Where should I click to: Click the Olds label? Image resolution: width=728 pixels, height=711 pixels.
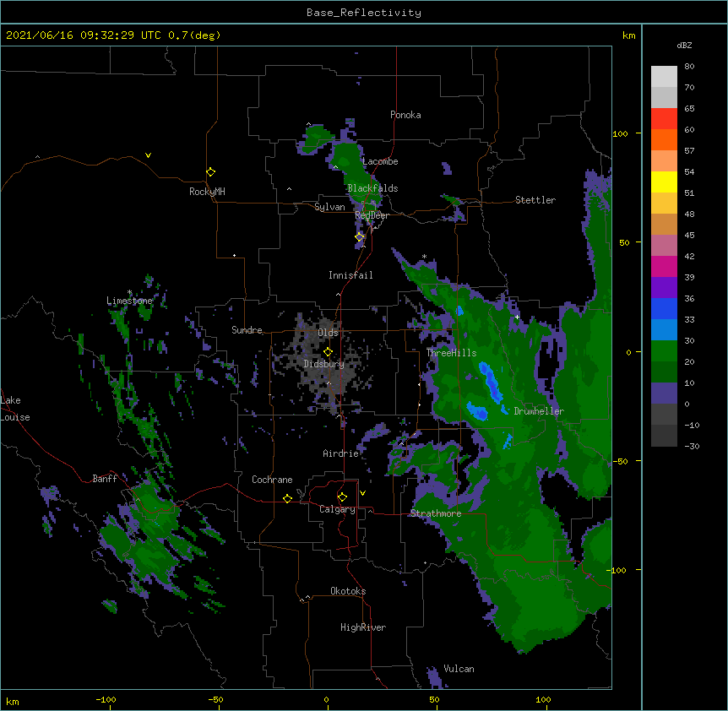tap(328, 333)
